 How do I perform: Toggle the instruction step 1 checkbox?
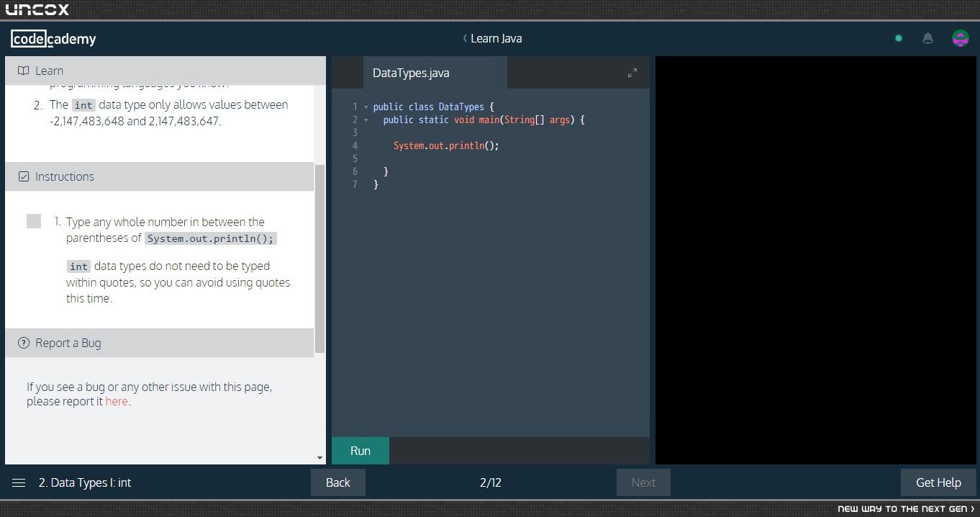tap(34, 221)
